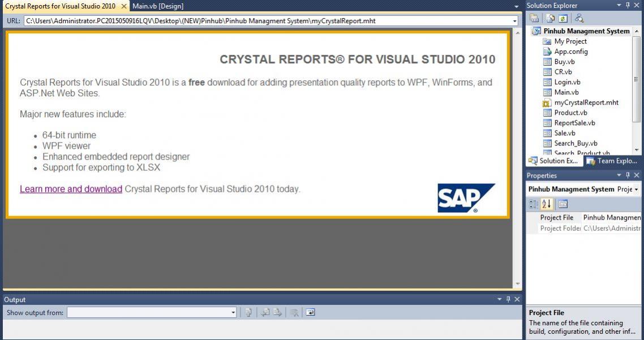This screenshot has width=644, height=340.
Task: Open the URL address dropdown
Action: pyautogui.click(x=514, y=21)
